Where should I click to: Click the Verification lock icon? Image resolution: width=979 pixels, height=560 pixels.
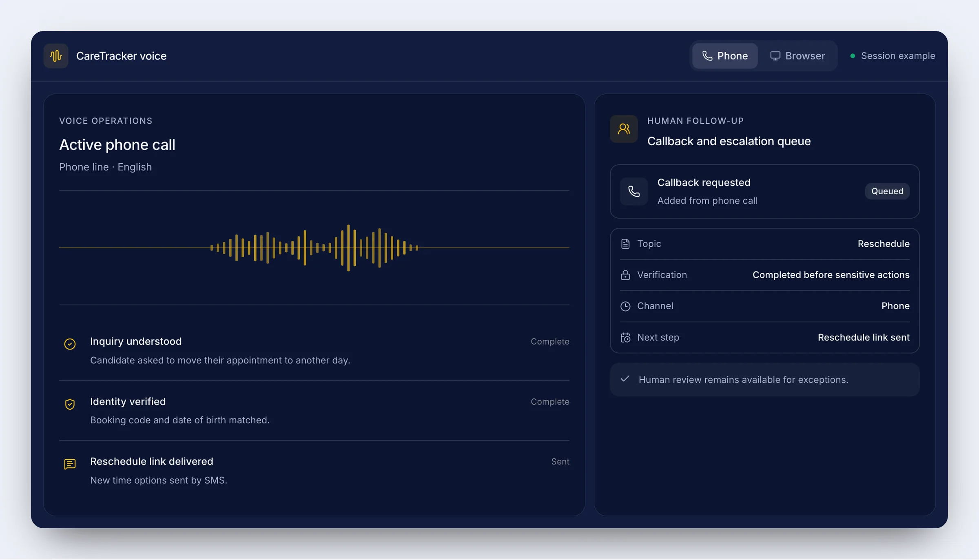point(625,275)
